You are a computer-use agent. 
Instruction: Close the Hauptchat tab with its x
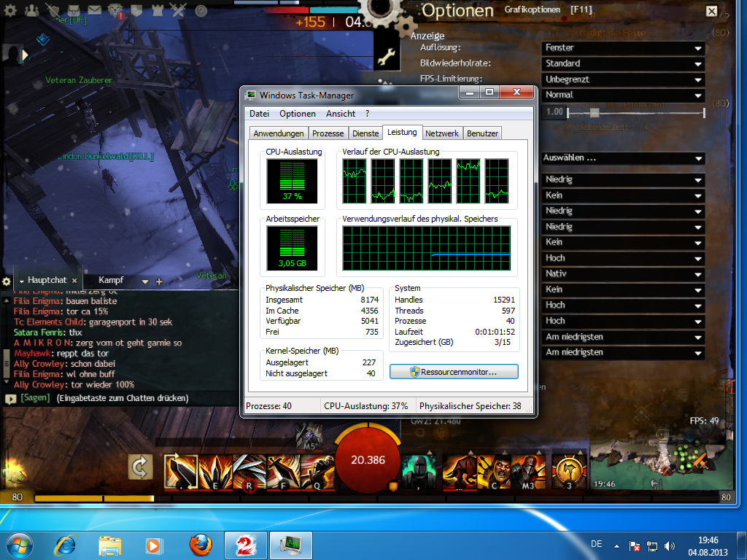click(74, 281)
